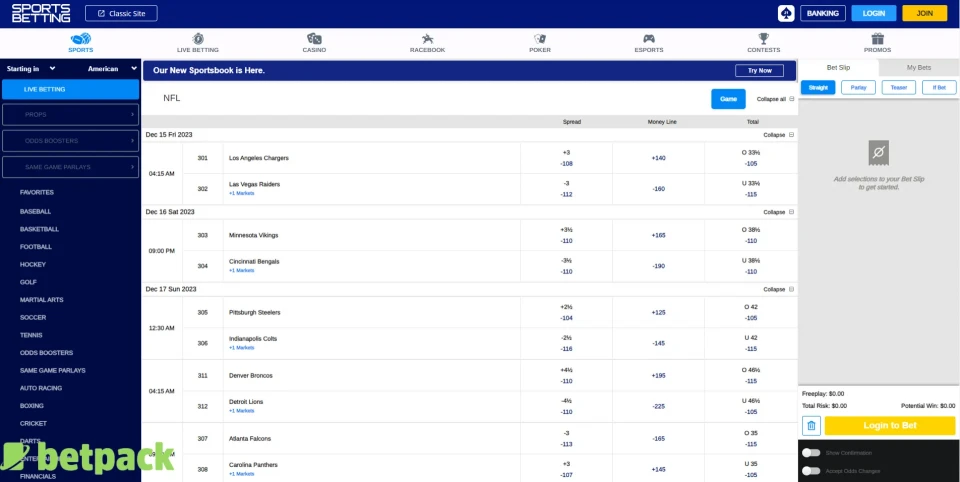Turn on Accept Odds Changes switch
960x482 pixels.
click(x=811, y=471)
